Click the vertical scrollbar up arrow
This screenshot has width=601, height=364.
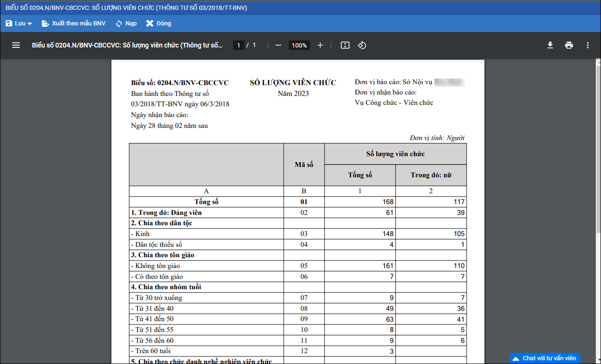598,62
